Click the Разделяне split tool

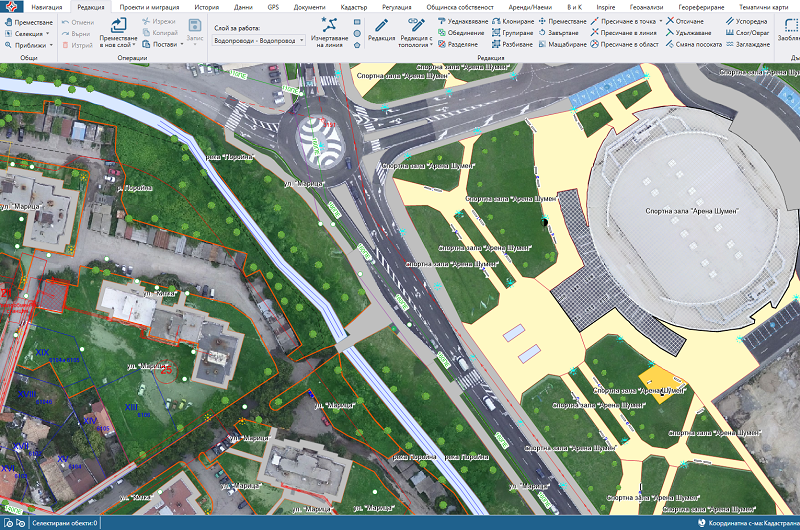pyautogui.click(x=461, y=45)
